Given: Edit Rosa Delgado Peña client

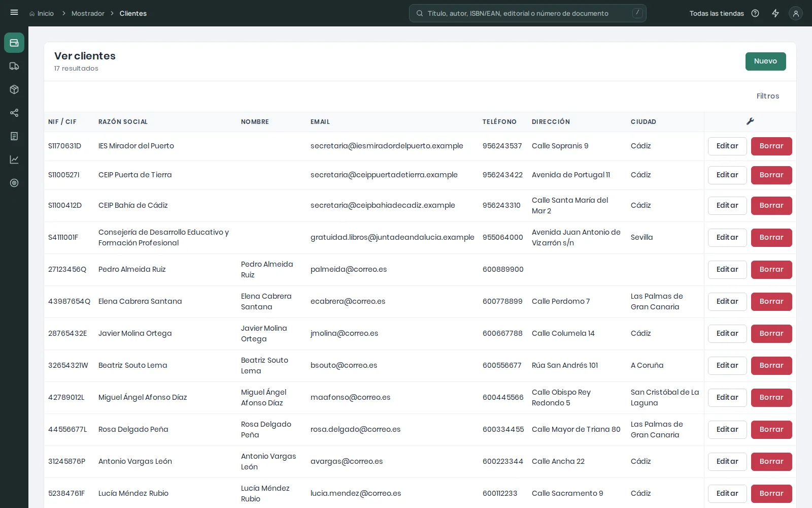Looking at the screenshot, I should click(727, 430).
